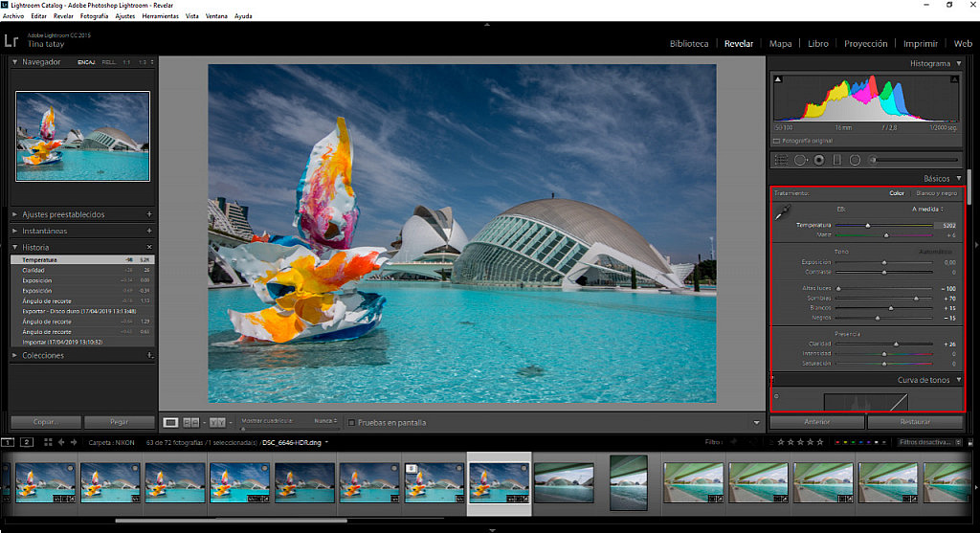The width and height of the screenshot is (980, 533).
Task: Pick the Radial Filter tool
Action: click(x=855, y=160)
